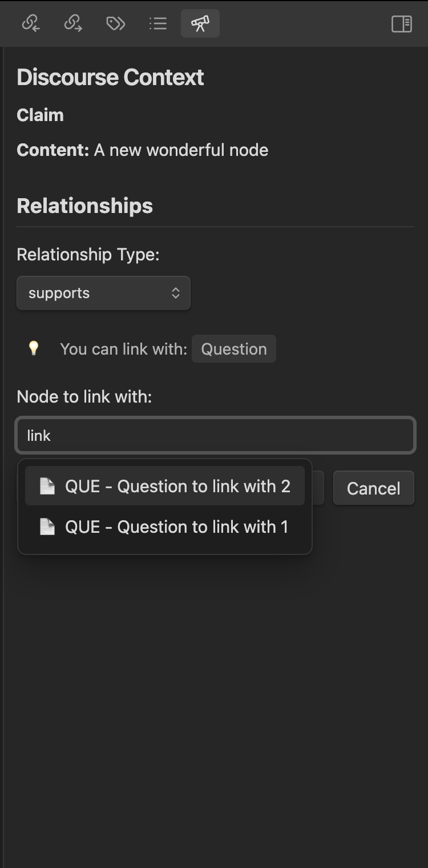Click the "Relationships" section heading
The height and width of the screenshot is (868, 428).
coord(85,206)
